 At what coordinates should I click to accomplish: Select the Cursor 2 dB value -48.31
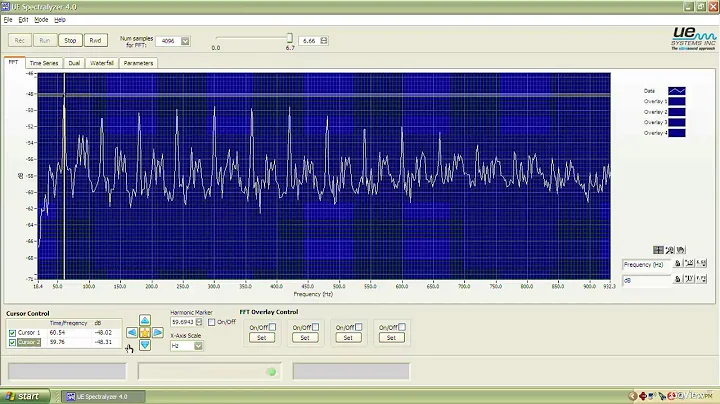click(x=103, y=342)
